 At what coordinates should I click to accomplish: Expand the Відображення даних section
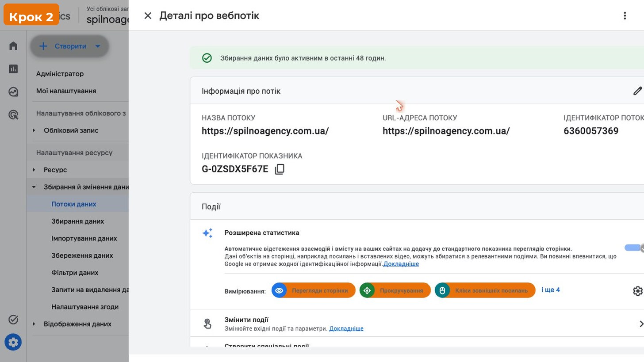click(x=34, y=324)
